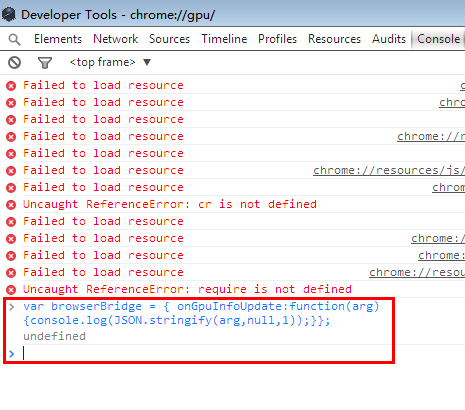Screen dimensions: 465x410
Task: Select the Resources tab
Action: tap(334, 39)
